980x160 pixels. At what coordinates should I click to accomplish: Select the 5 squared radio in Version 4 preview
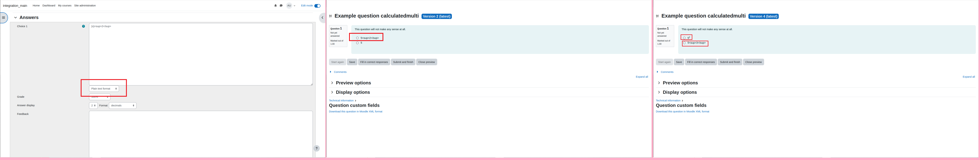pyautogui.click(x=684, y=38)
